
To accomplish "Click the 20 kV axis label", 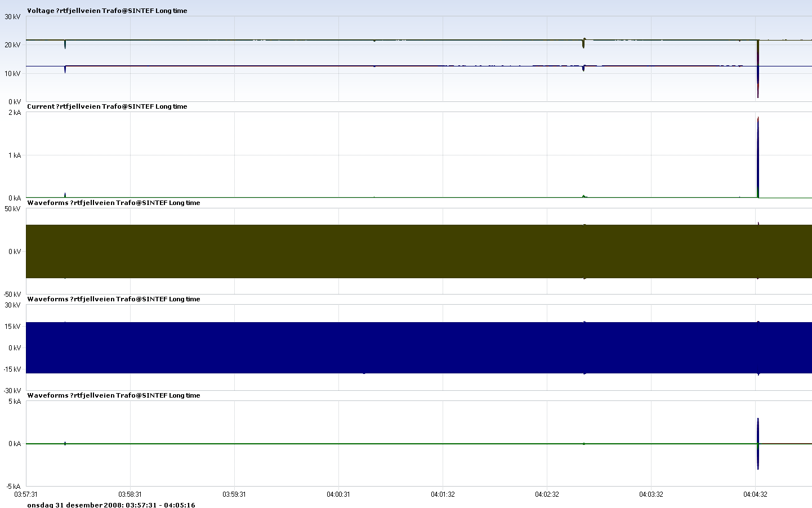I will click(x=13, y=45).
